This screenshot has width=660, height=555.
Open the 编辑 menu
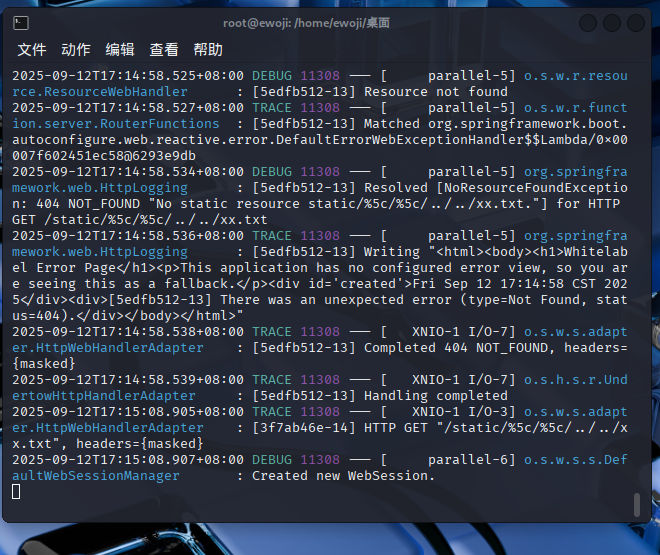pos(120,50)
